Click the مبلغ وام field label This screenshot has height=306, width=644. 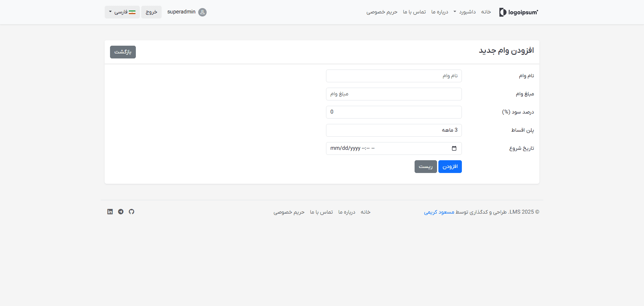pyautogui.click(x=525, y=94)
